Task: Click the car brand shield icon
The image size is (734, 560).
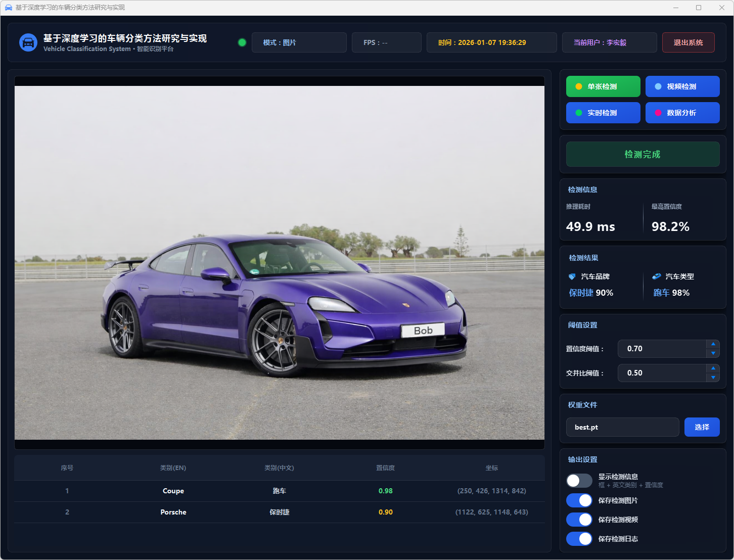Action: coord(572,276)
